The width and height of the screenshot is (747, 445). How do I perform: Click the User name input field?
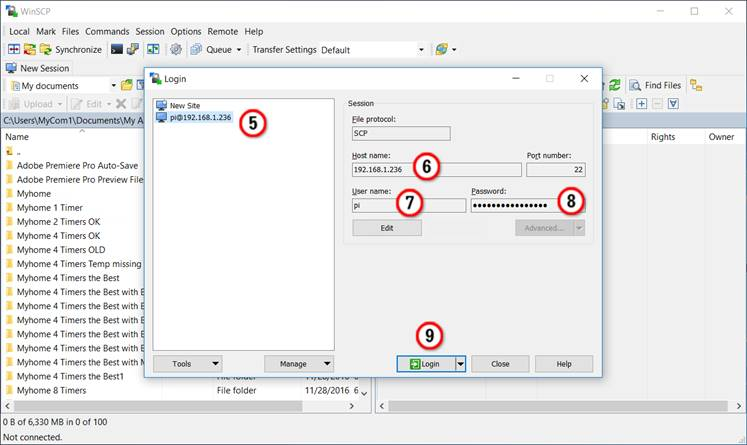click(x=409, y=205)
